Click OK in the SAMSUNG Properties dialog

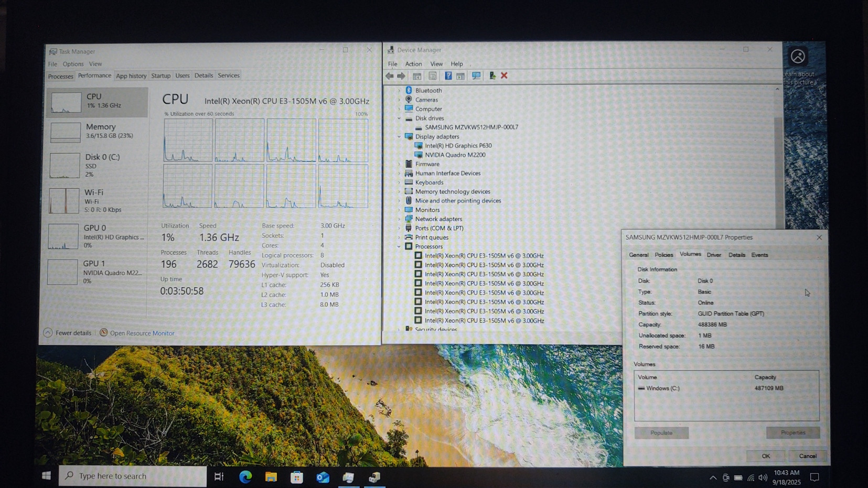point(765,456)
